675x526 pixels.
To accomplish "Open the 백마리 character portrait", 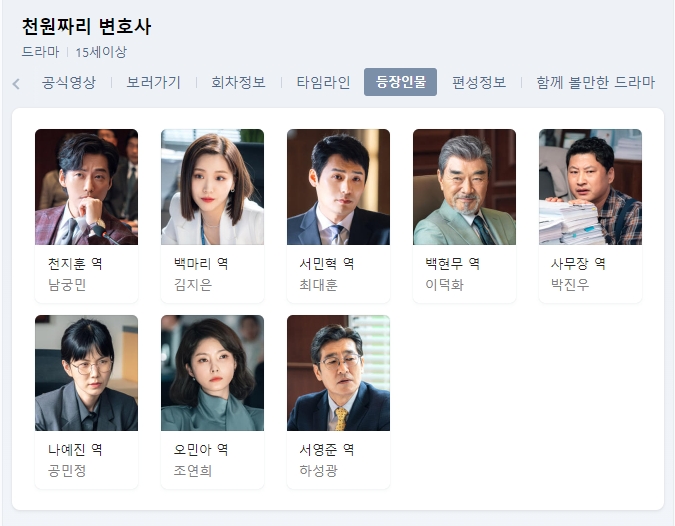I will [213, 187].
